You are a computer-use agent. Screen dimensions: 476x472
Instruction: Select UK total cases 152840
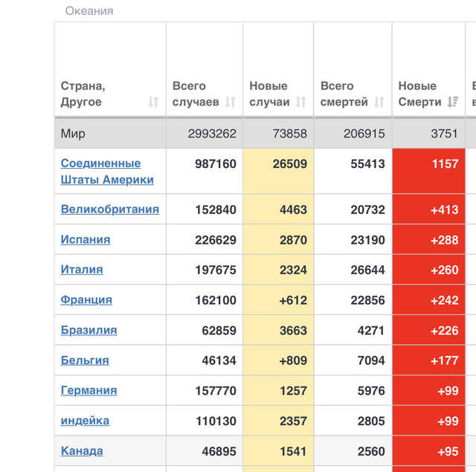(x=216, y=210)
